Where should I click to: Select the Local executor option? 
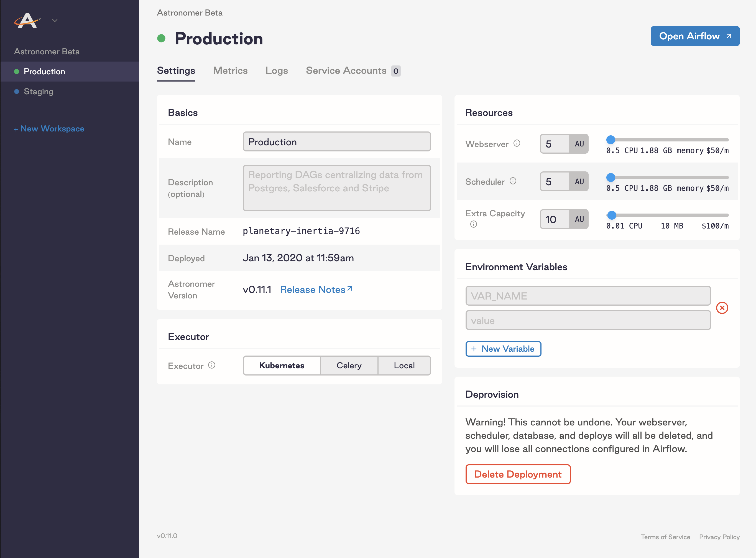404,366
